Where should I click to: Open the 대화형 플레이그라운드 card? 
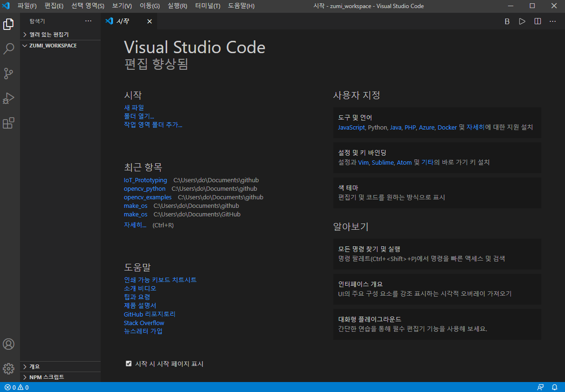point(437,324)
